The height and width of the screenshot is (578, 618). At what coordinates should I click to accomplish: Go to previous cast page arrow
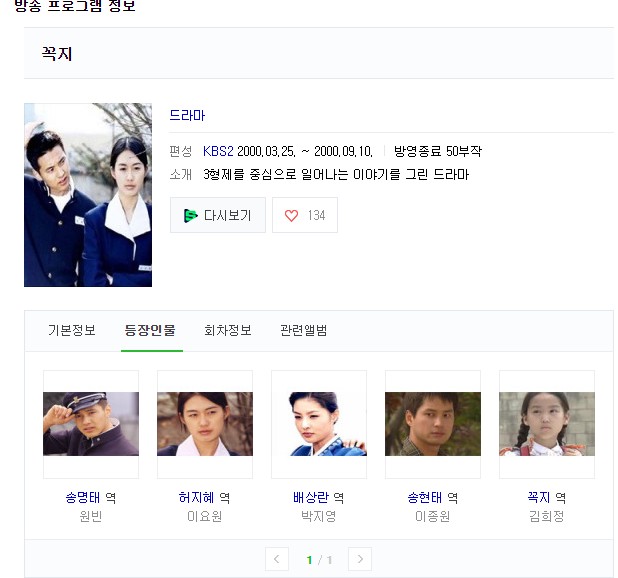pyautogui.click(x=277, y=559)
